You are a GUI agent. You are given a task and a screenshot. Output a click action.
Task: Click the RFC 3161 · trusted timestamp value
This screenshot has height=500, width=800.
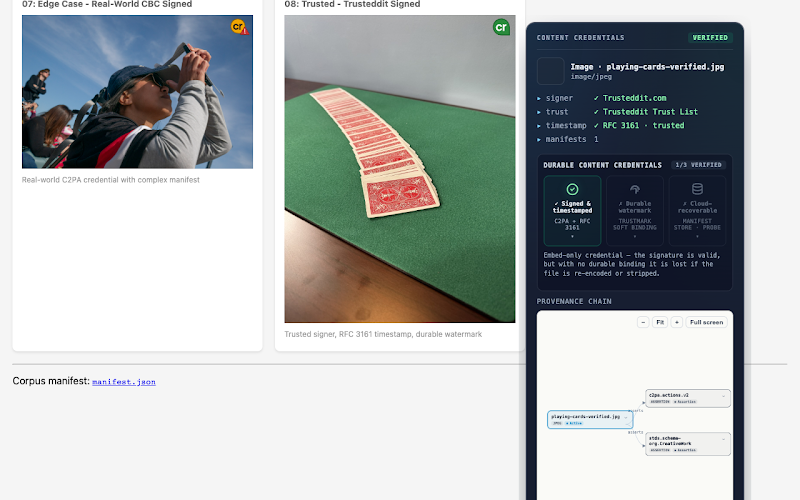coord(643,126)
